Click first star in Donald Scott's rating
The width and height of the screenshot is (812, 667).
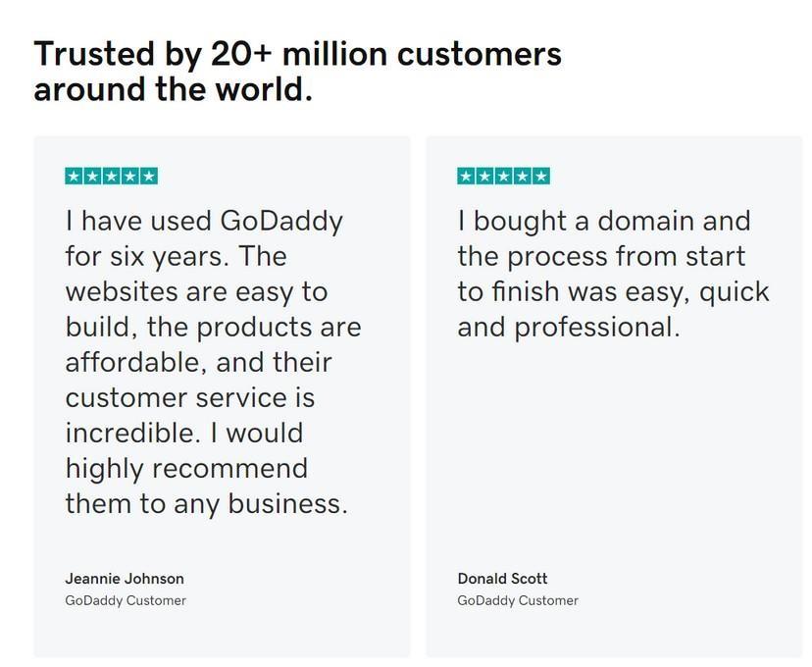[467, 177]
